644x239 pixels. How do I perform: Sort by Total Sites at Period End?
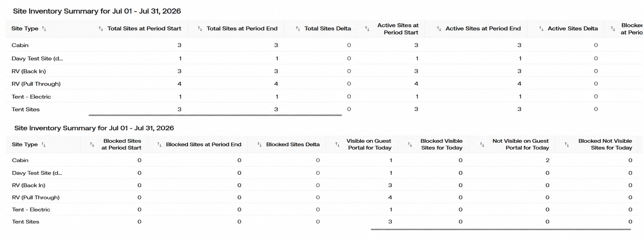tap(200, 28)
